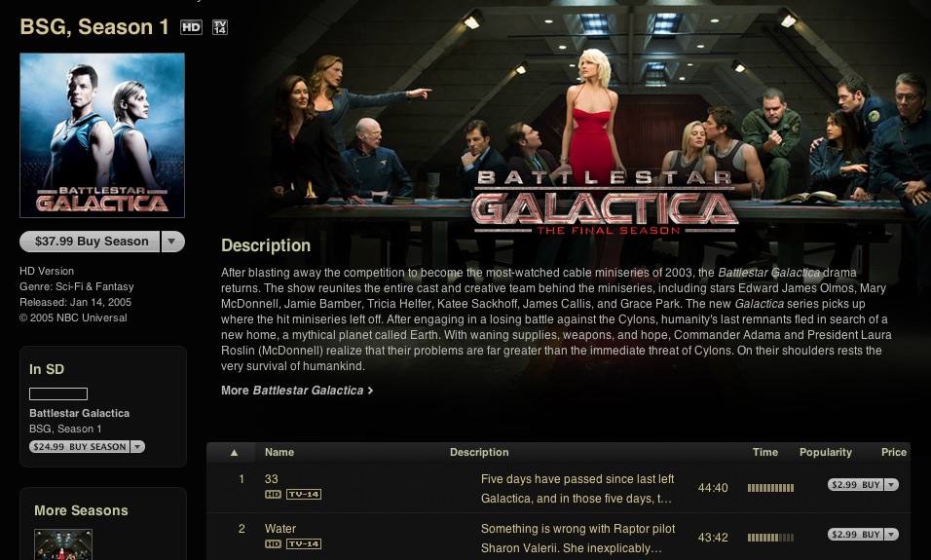Viewport: 931px width, 560px height.
Task: Open the Battlestar Galactica season cover artwork
Action: click(102, 135)
